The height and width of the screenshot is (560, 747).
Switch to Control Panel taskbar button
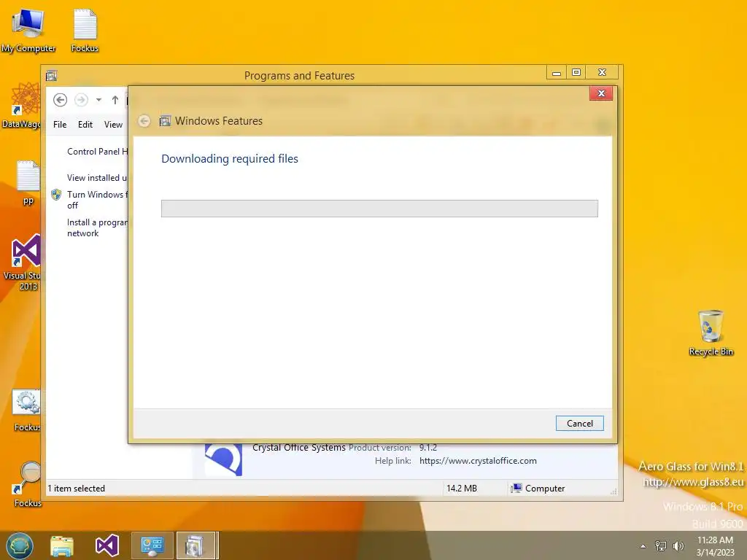point(152,545)
